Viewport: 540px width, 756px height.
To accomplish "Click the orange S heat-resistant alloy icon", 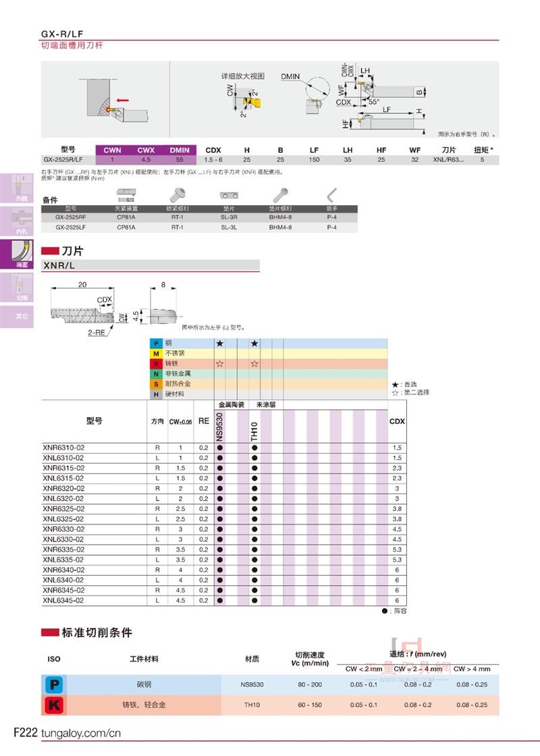I will click(x=156, y=384).
